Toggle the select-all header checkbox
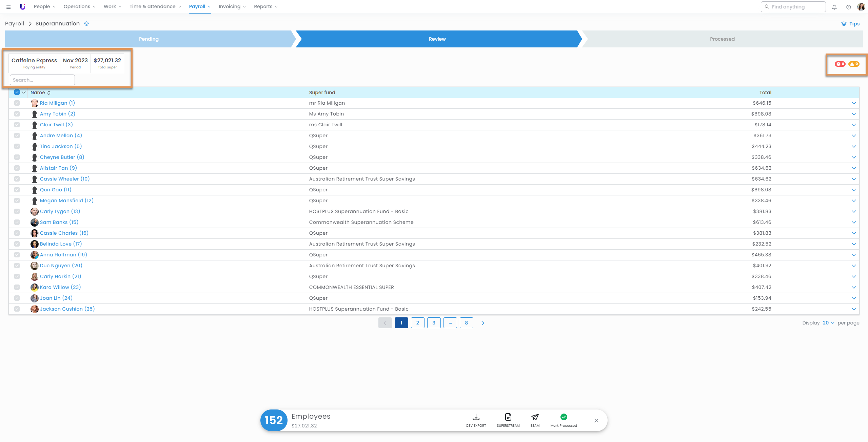Viewport: 868px width, 442px height. tap(17, 92)
